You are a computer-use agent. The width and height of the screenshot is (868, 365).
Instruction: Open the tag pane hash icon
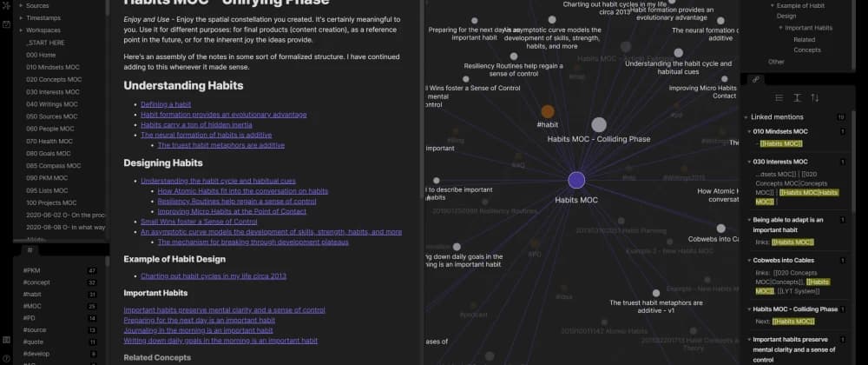[30, 249]
